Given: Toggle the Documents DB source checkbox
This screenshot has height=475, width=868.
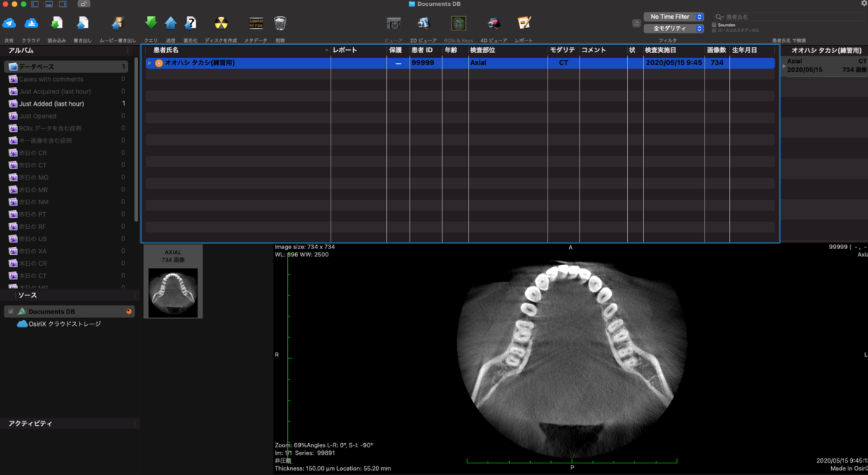Looking at the screenshot, I should [11, 311].
